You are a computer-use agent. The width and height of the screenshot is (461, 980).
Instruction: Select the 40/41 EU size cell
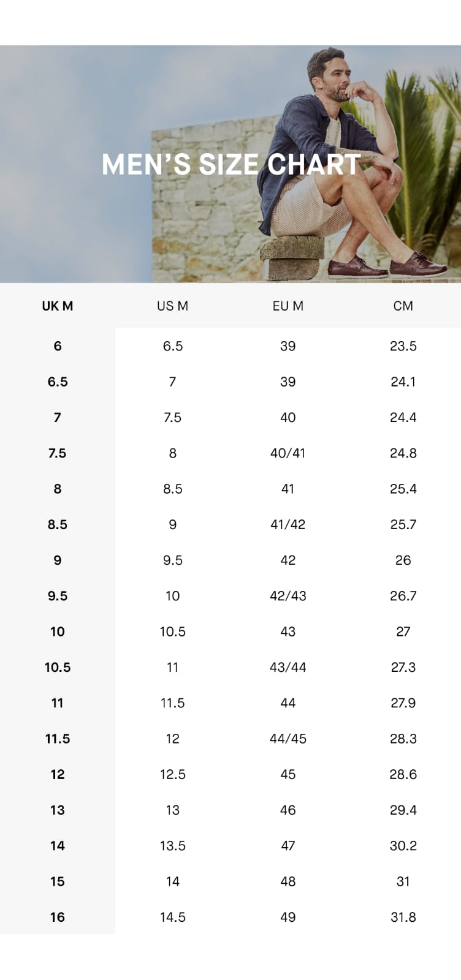coord(288,453)
